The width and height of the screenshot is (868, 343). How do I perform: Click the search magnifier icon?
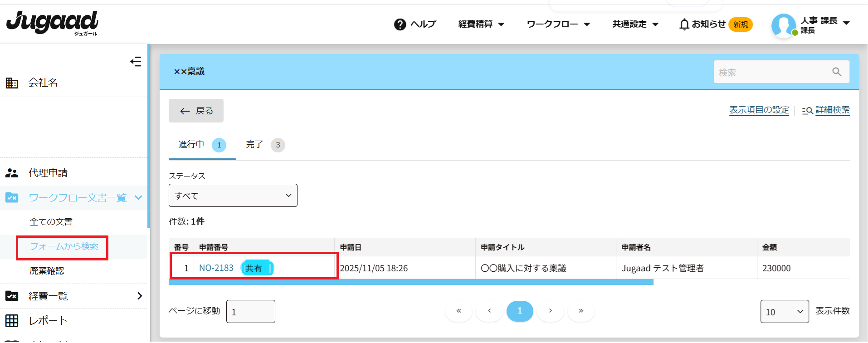[837, 72]
